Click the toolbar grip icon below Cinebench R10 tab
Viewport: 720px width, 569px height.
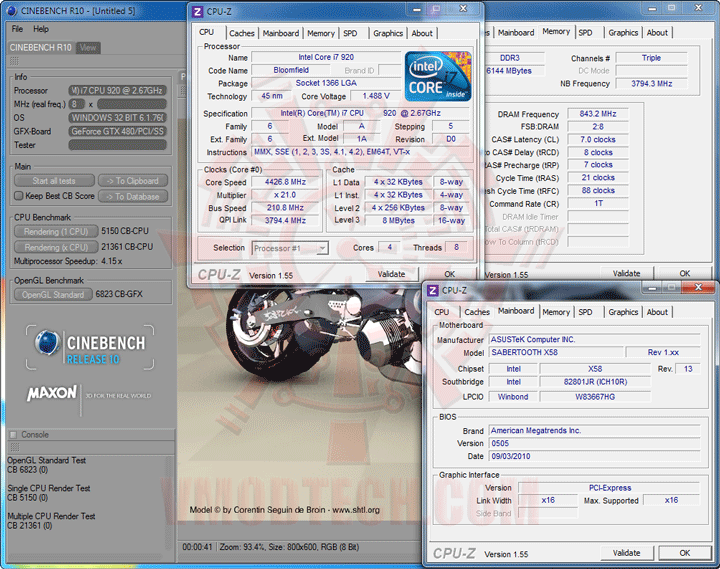point(14,61)
